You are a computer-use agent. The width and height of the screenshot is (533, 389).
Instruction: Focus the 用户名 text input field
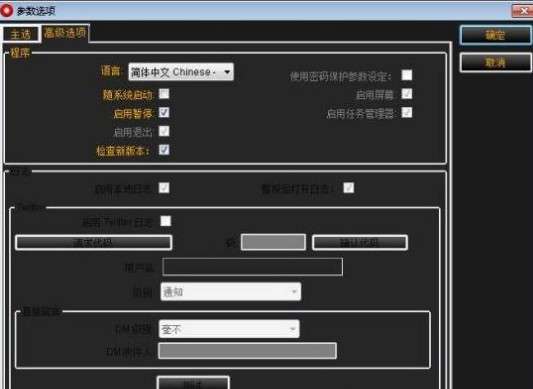tap(252, 267)
